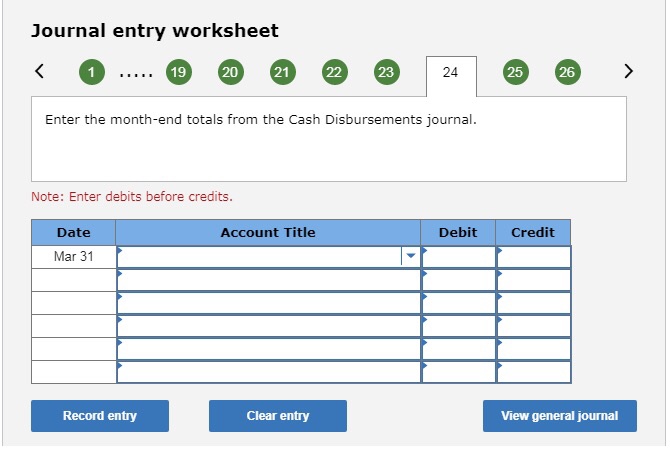Click the last row Debit field
670x450 pixels.
pos(458,372)
